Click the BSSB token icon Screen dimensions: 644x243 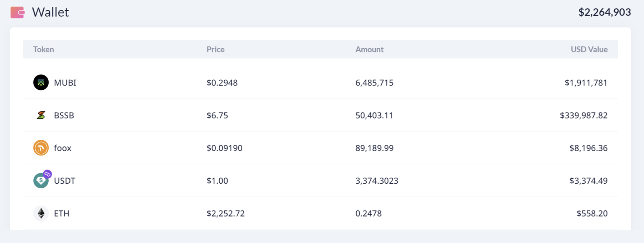point(41,115)
